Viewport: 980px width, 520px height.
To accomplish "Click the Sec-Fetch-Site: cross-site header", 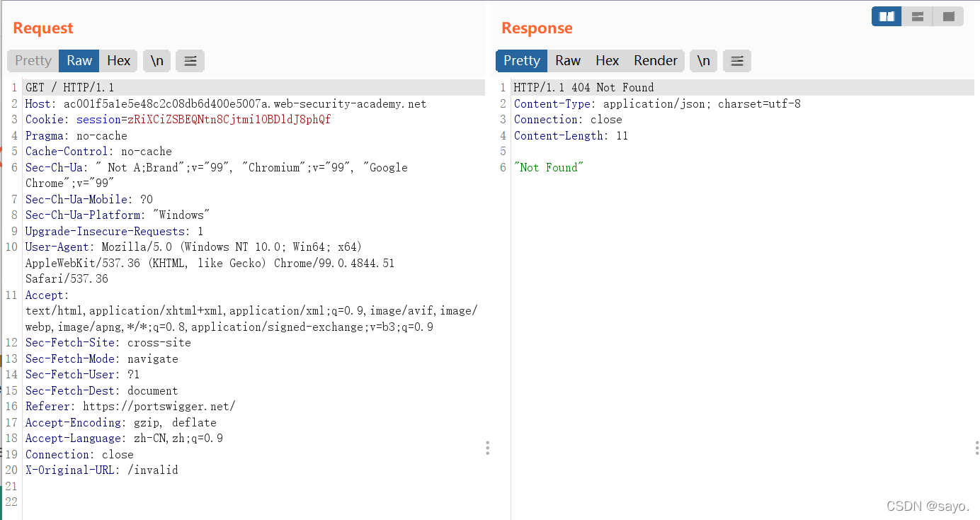I will (108, 343).
